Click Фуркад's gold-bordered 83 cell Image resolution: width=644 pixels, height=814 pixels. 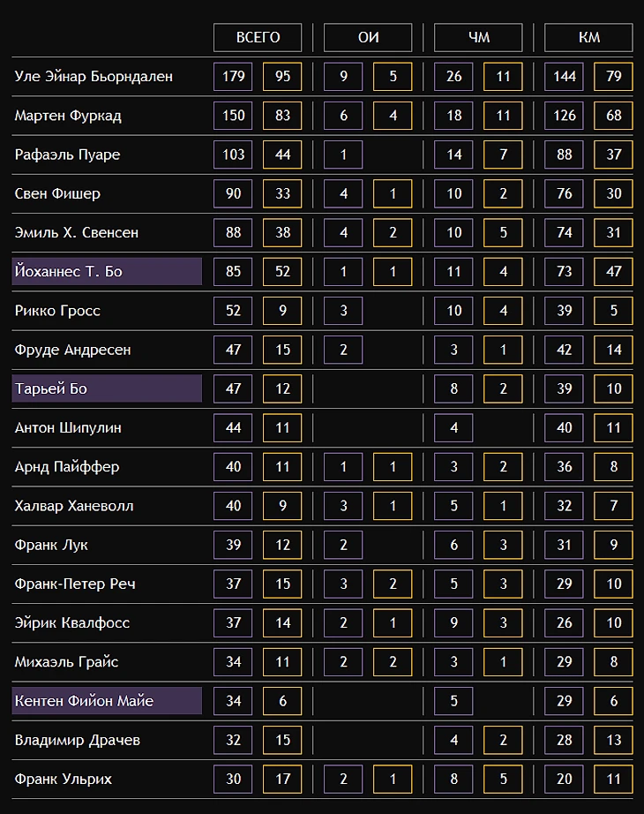point(282,116)
